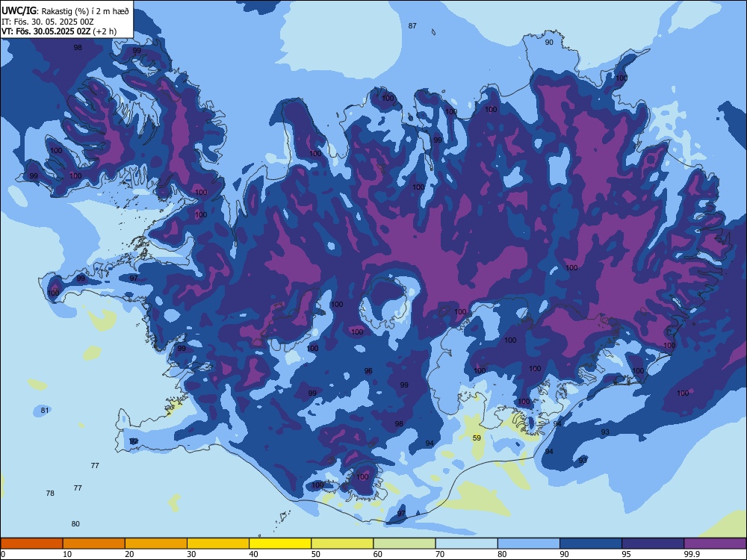The image size is (747, 560).
Task: Click the dark orange 0–10 legend swatch
Action: pyautogui.click(x=32, y=544)
